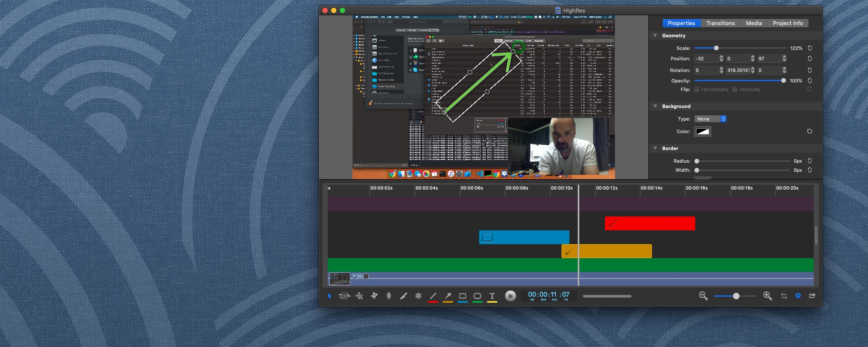Select the line drawing tool
This screenshot has height=347, width=868.
[433, 296]
